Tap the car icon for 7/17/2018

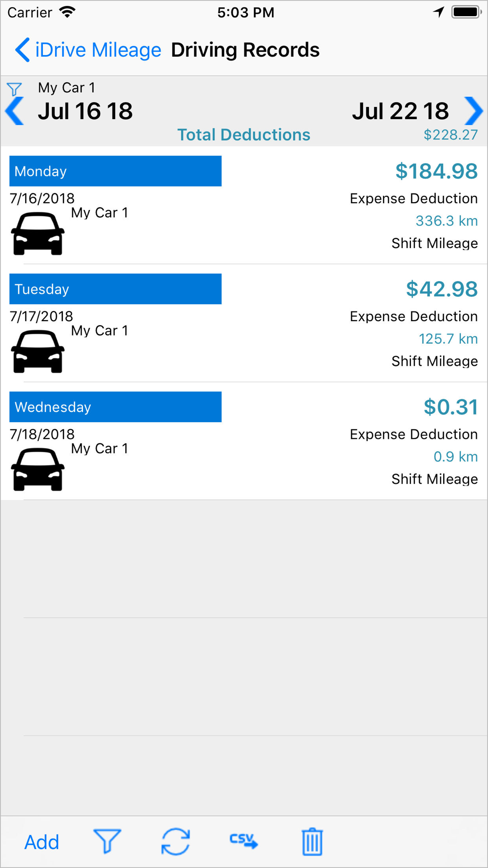click(38, 352)
